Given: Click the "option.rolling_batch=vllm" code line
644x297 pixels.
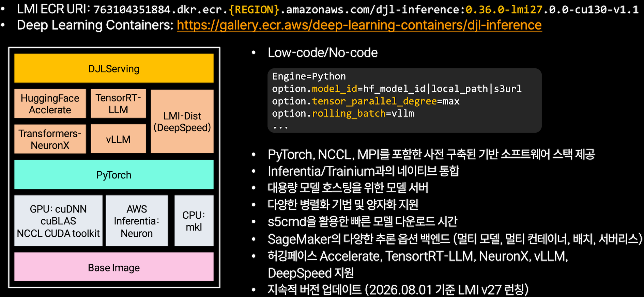Looking at the screenshot, I should pos(343,113).
